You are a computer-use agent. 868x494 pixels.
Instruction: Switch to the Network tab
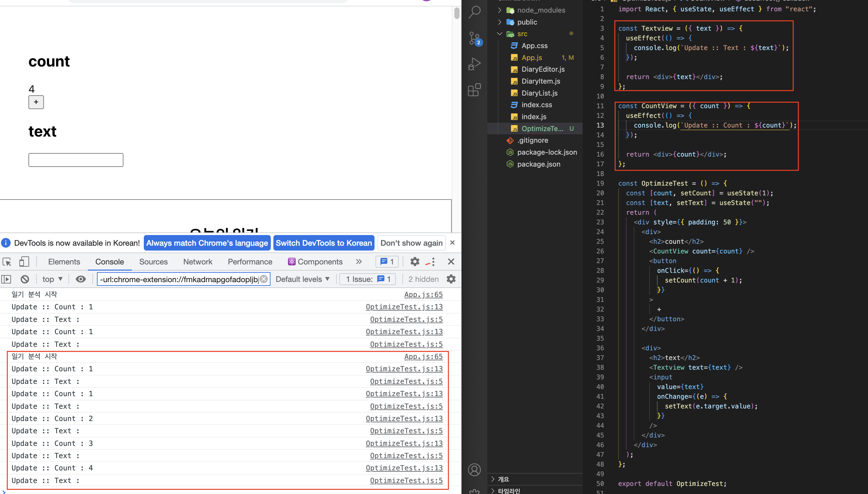197,262
